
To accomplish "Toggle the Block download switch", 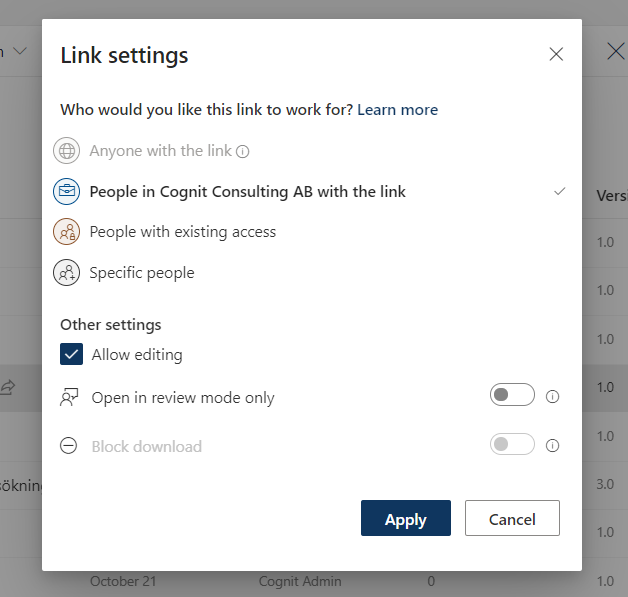I will pyautogui.click(x=512, y=445).
